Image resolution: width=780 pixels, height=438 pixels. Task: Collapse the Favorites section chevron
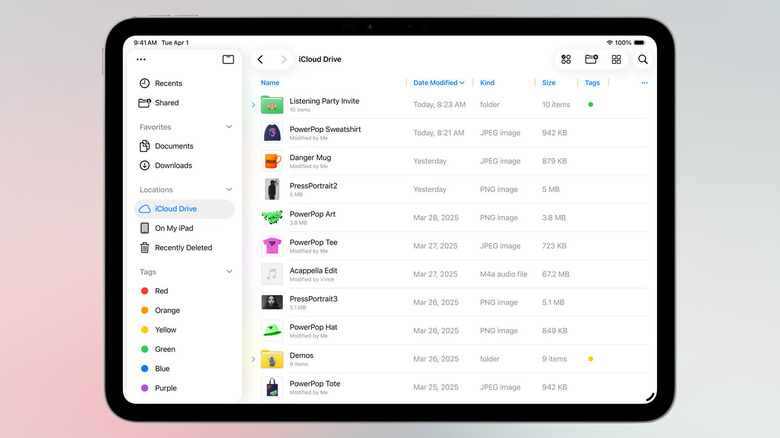click(229, 126)
